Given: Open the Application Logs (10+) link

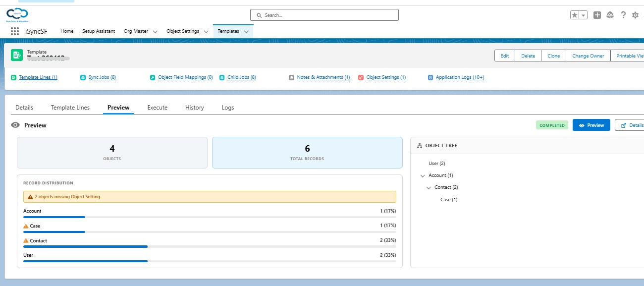Looking at the screenshot, I should click(x=460, y=77).
